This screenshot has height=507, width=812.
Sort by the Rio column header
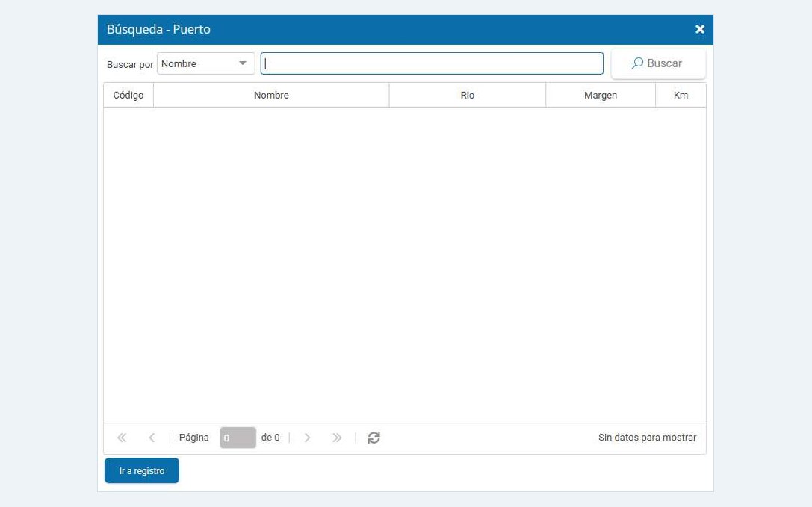[467, 96]
